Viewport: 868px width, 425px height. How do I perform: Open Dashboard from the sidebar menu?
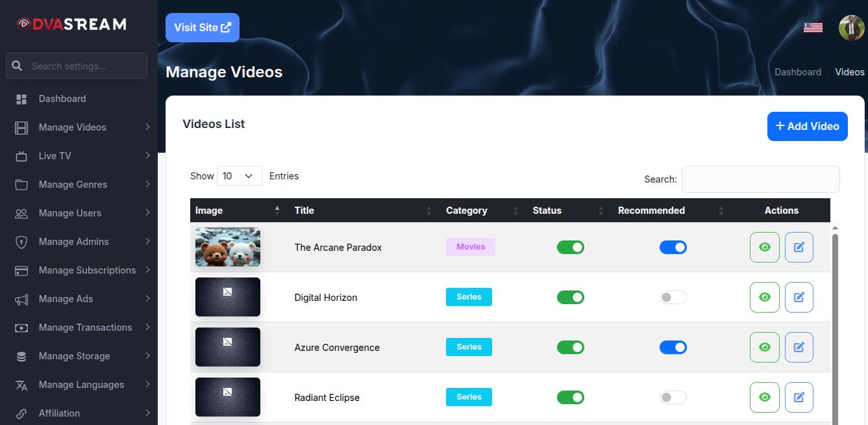79,99
